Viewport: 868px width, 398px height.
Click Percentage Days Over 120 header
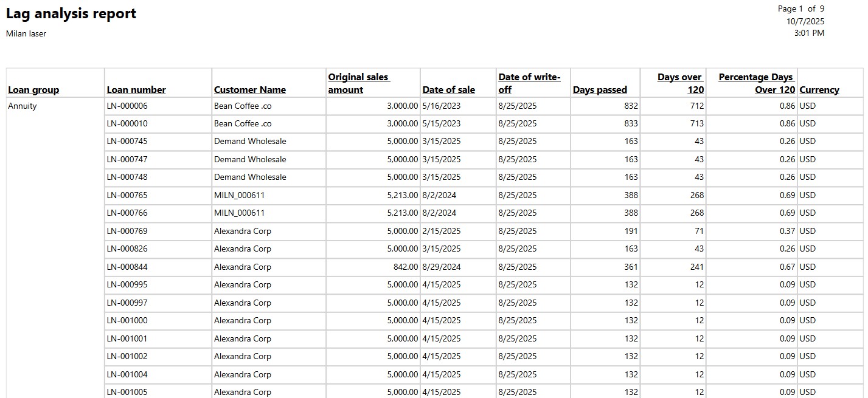click(x=756, y=83)
